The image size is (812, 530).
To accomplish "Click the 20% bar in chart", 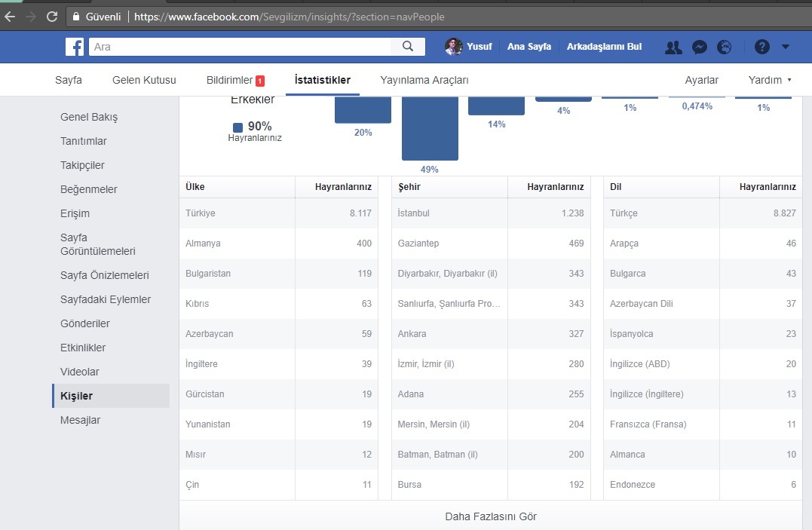I will tap(363, 110).
